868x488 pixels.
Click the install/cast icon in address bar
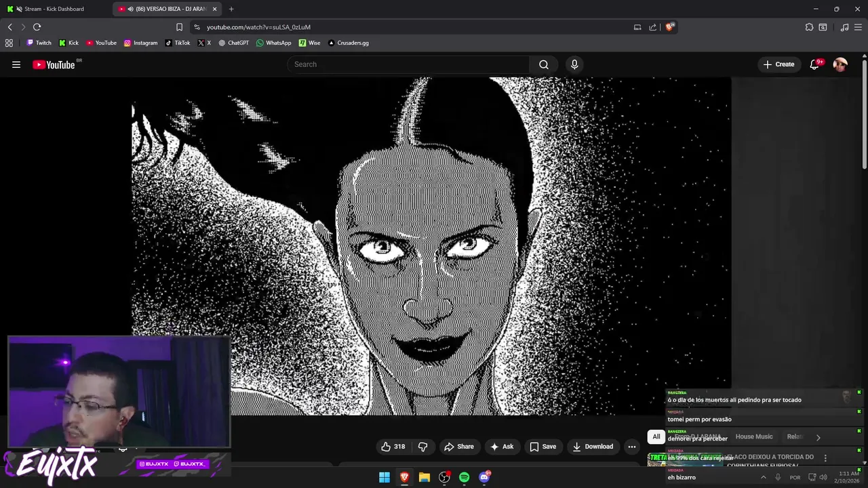tap(637, 27)
